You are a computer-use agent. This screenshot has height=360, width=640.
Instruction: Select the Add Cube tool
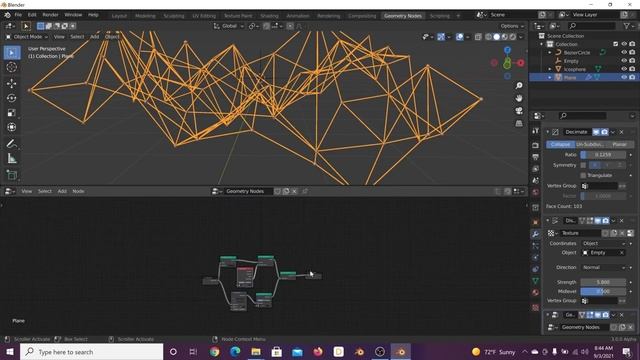pos(12,175)
